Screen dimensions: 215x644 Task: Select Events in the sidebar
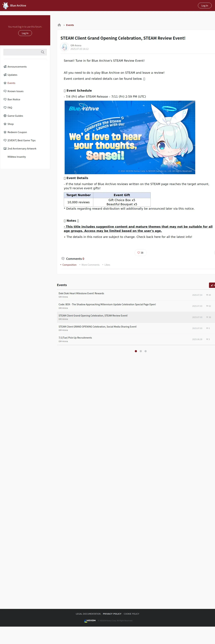(11, 83)
